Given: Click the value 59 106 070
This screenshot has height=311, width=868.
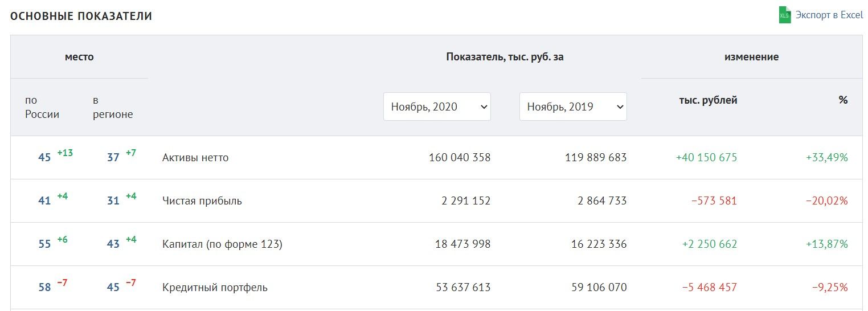Looking at the screenshot, I should coord(599,288).
